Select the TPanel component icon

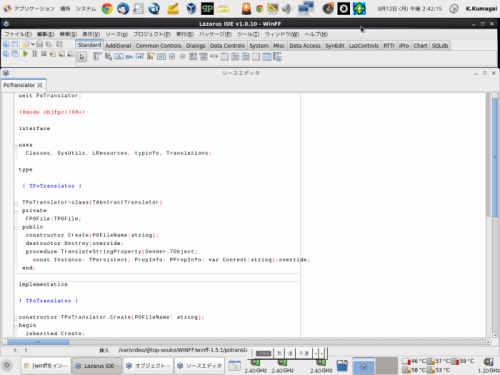coord(256,57)
